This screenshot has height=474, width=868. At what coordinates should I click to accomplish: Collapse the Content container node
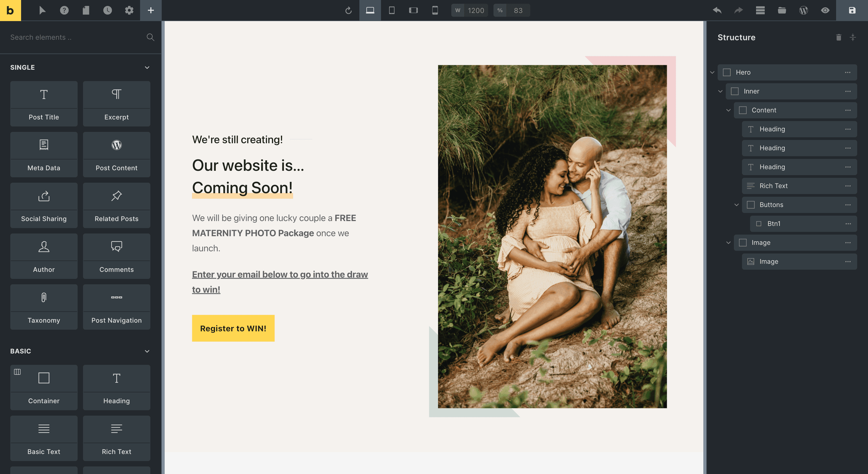(x=728, y=110)
